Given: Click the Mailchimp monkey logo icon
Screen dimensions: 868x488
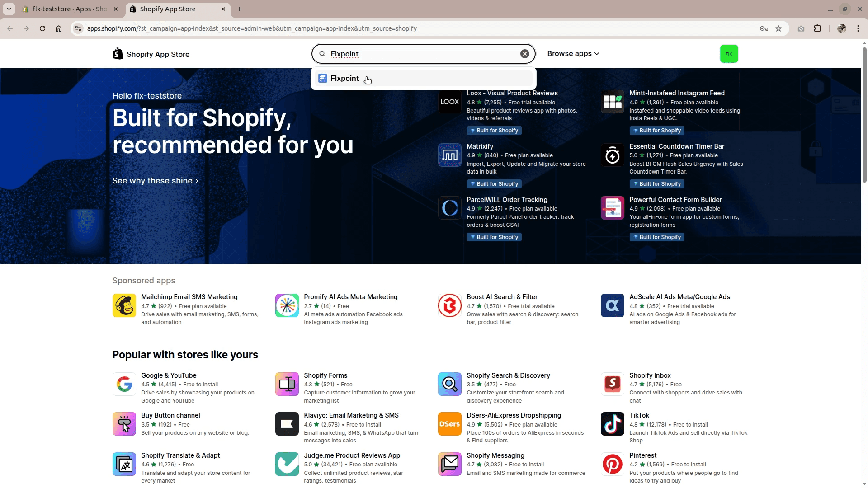Looking at the screenshot, I should pyautogui.click(x=124, y=305).
